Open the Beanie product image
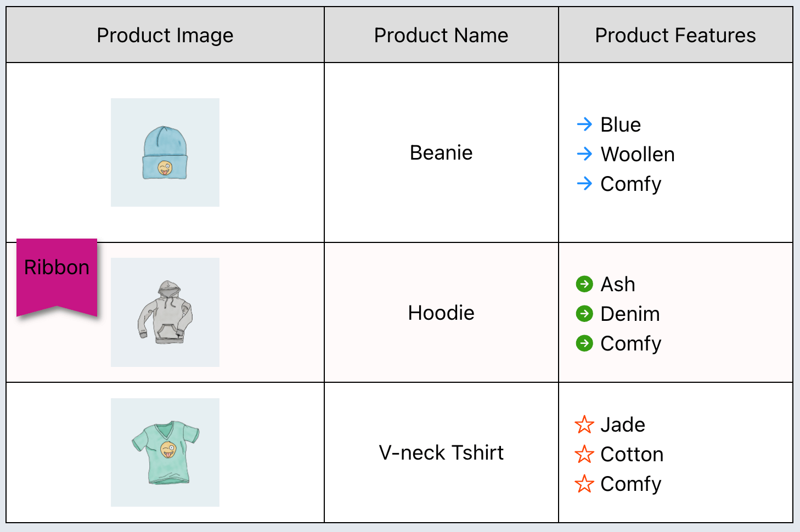Viewport: 800px width, 532px height. (x=165, y=152)
